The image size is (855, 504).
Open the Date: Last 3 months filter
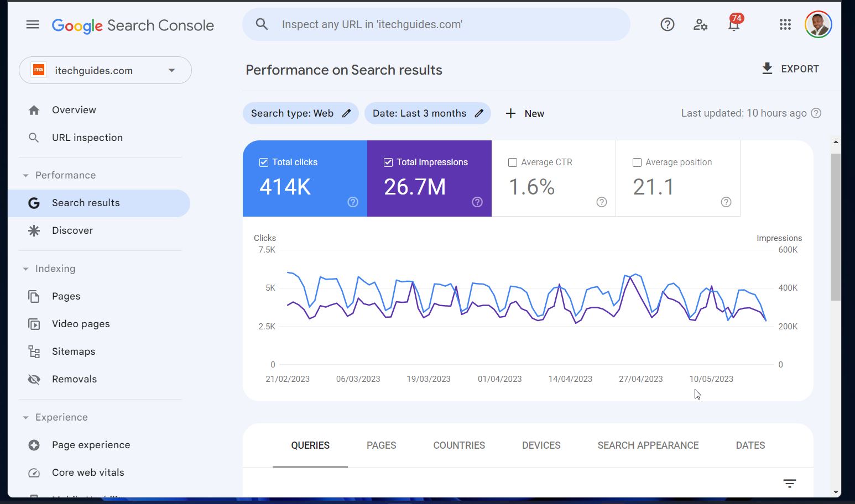tap(427, 113)
